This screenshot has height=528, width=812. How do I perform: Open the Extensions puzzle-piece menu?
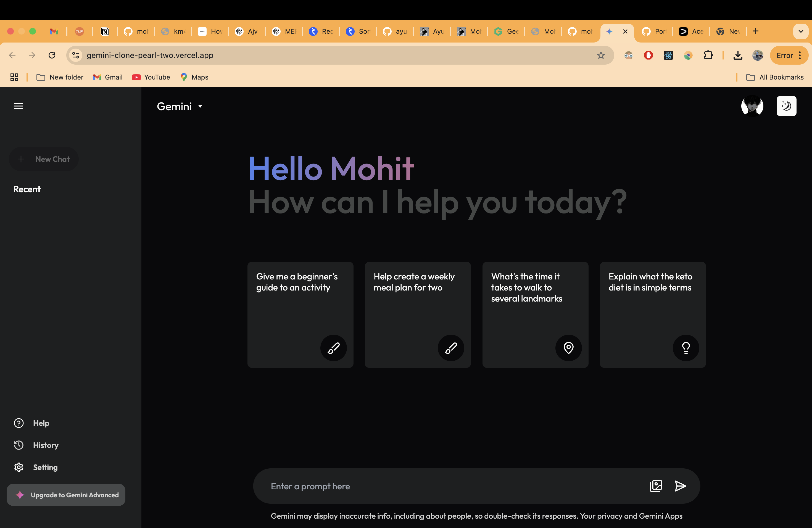point(708,55)
